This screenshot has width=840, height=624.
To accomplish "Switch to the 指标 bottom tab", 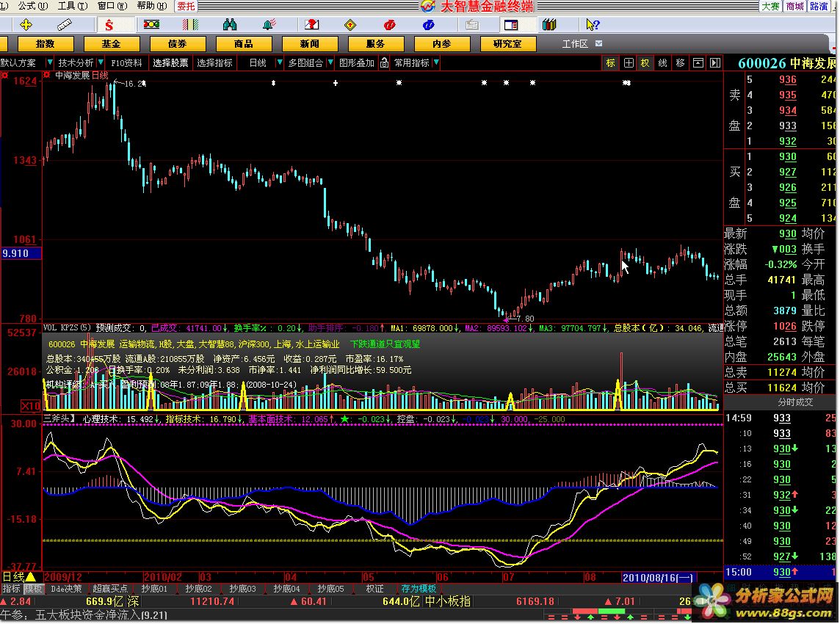I will [11, 589].
